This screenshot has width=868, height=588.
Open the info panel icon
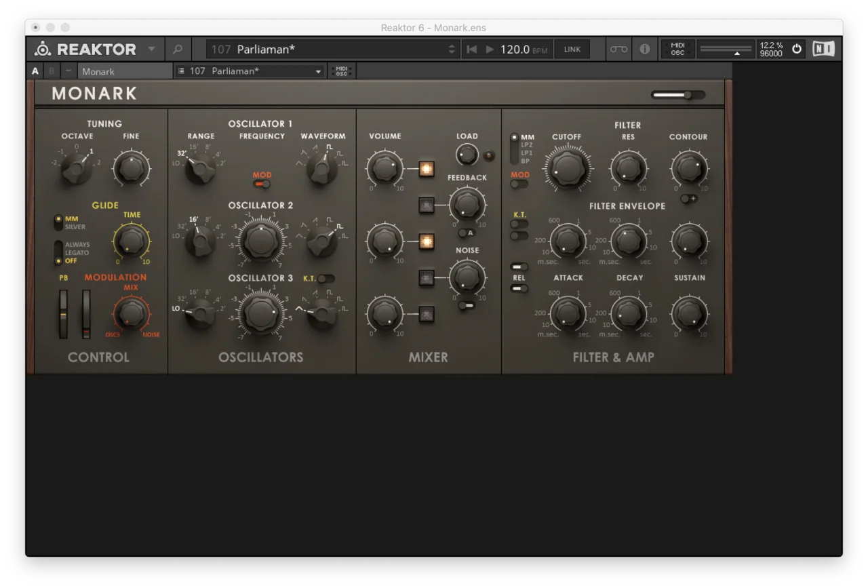point(644,50)
